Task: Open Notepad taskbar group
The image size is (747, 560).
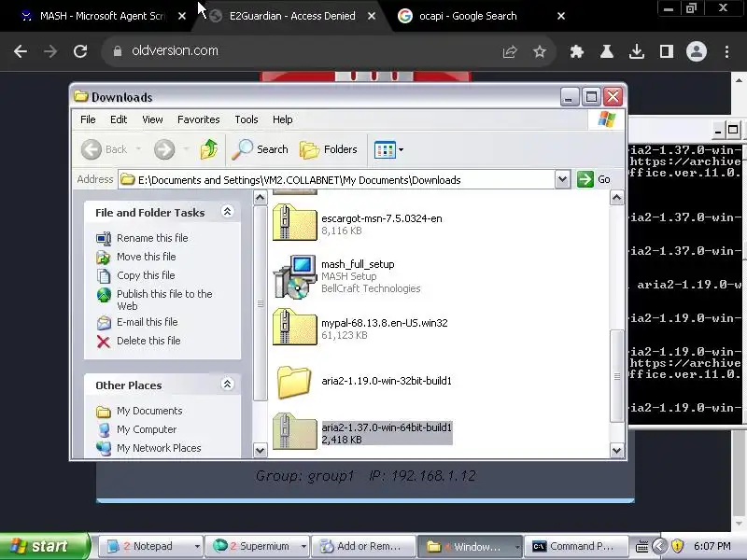Action: pyautogui.click(x=152, y=546)
